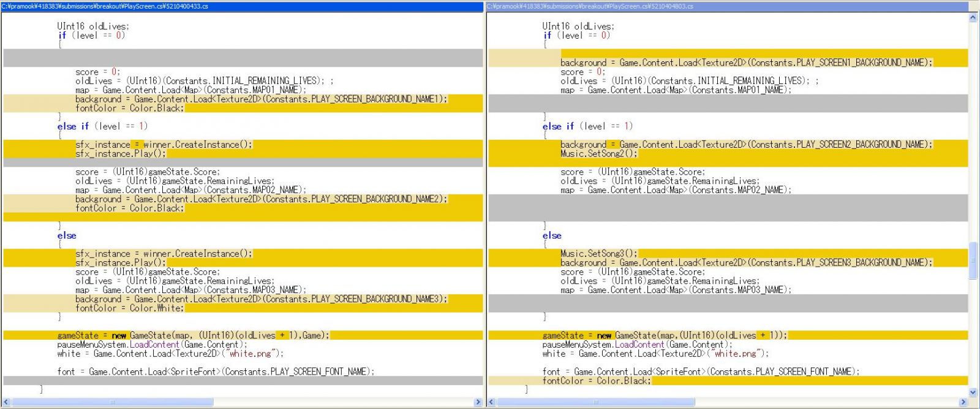Viewport: 980px width, 409px height.
Task: Click the fontColor = Color.White line in left pane
Action: [x=129, y=308]
